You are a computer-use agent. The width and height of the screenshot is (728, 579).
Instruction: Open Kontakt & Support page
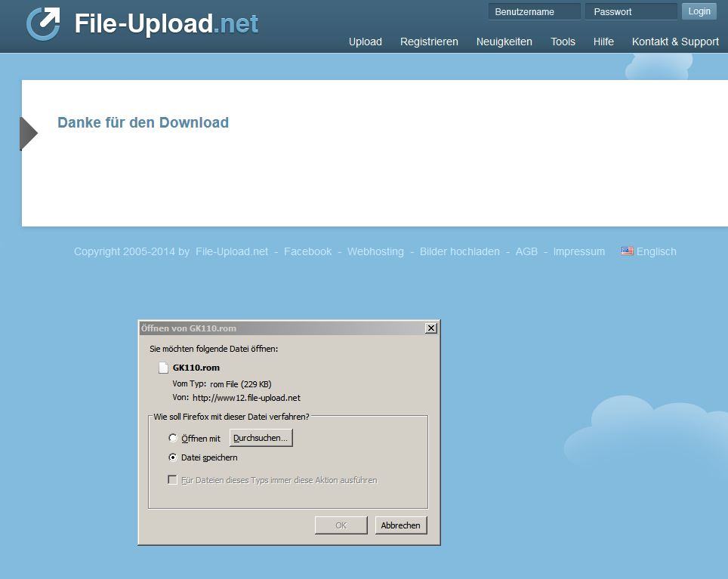[x=675, y=42]
